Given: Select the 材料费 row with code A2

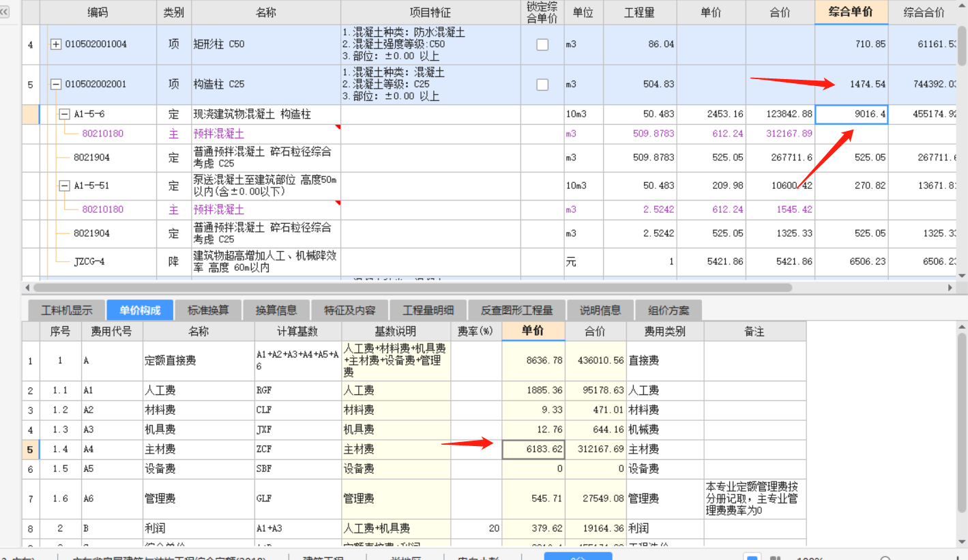Looking at the screenshot, I should pyautogui.click(x=199, y=410).
